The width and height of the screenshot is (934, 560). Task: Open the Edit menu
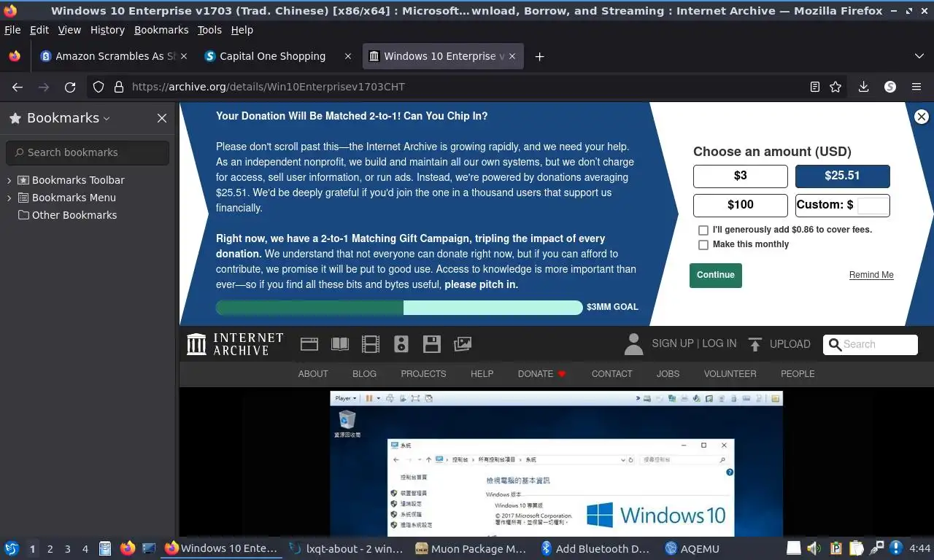[x=39, y=30]
